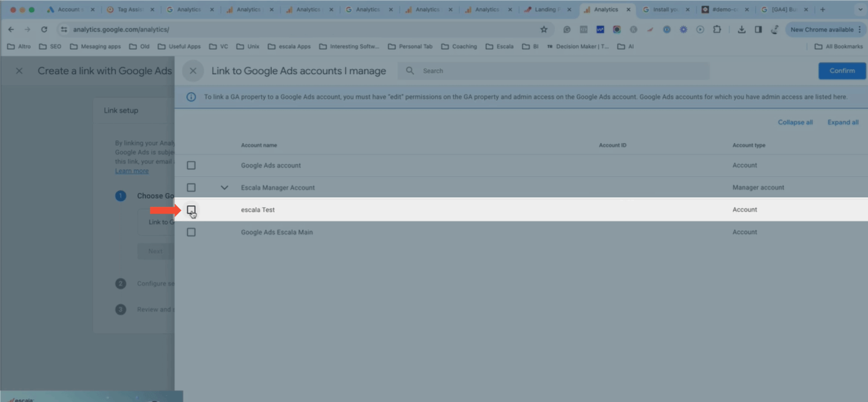Viewport: 868px width, 402px height.
Task: Click the Account ID column header
Action: [612, 145]
